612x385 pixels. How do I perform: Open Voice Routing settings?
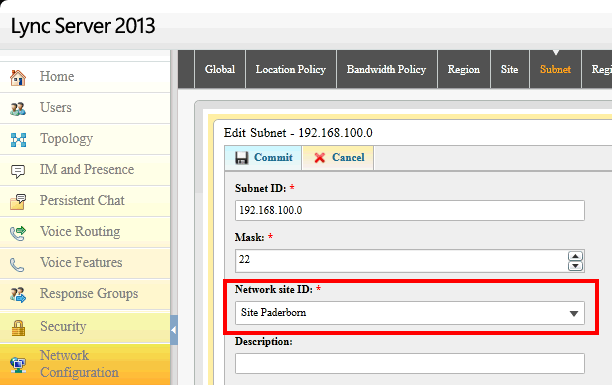[x=85, y=232]
